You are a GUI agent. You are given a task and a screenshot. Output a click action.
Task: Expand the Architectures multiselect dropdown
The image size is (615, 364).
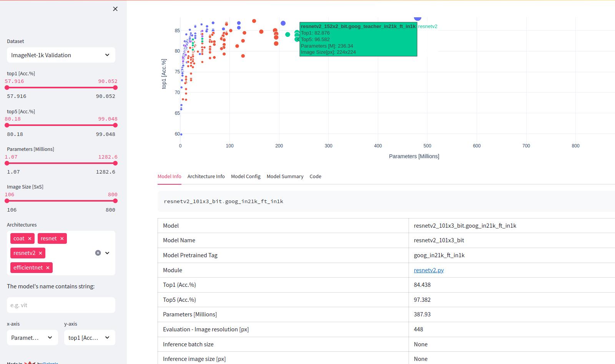click(x=107, y=253)
